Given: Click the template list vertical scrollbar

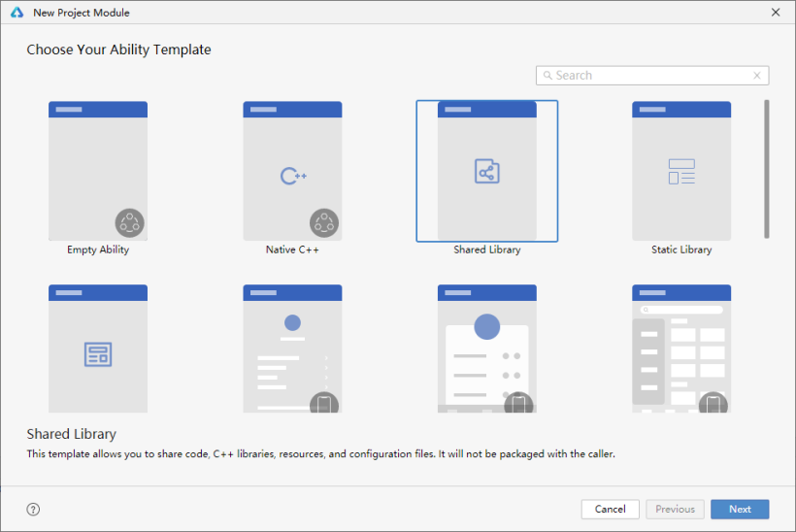Looking at the screenshot, I should [767, 169].
